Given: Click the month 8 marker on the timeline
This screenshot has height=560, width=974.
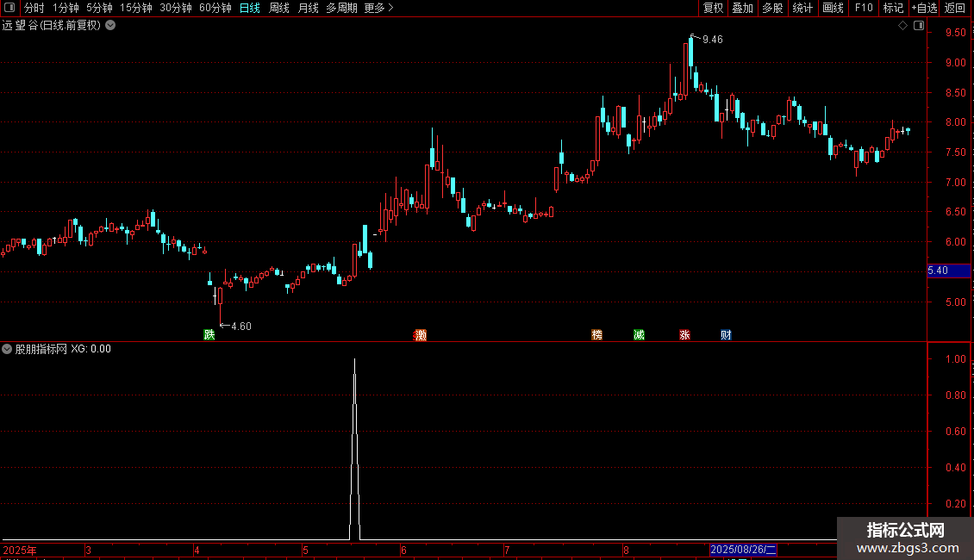Looking at the screenshot, I should pyautogui.click(x=626, y=550).
